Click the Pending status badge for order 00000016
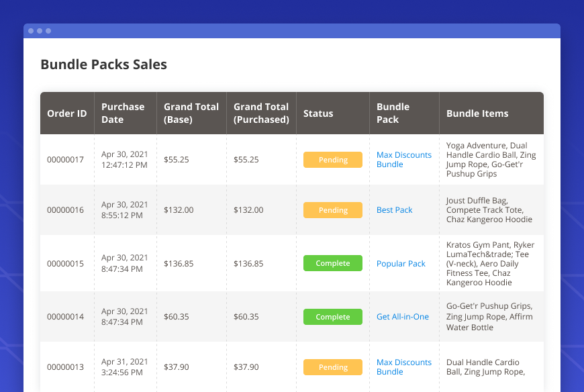This screenshot has height=392, width=584. coord(333,210)
